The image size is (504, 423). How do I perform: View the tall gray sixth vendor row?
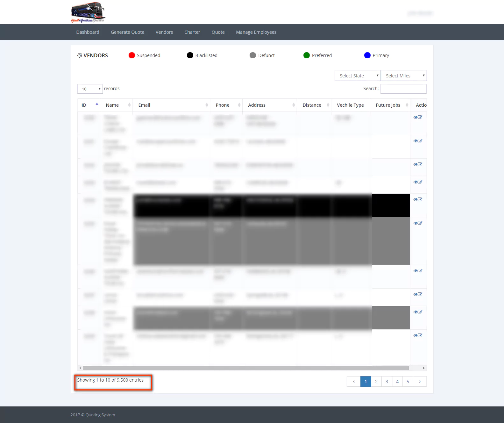pyautogui.click(x=415, y=223)
